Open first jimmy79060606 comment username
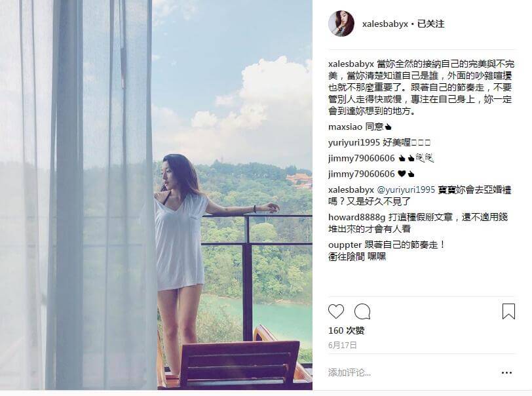Viewport: 532px width, 396px height. click(362, 158)
